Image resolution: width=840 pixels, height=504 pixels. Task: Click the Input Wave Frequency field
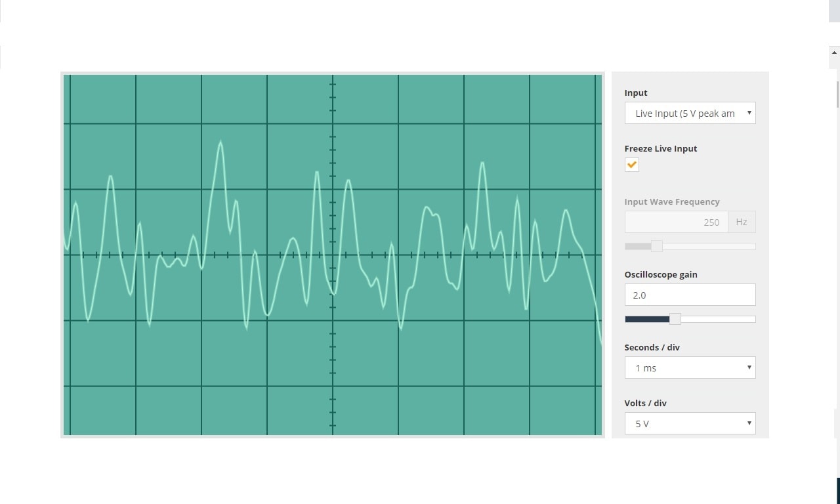tap(676, 222)
